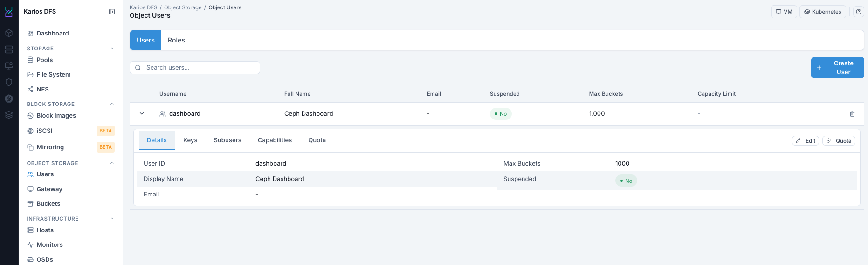Click the VM button
Screen dimensions: 868x265
[784, 12]
